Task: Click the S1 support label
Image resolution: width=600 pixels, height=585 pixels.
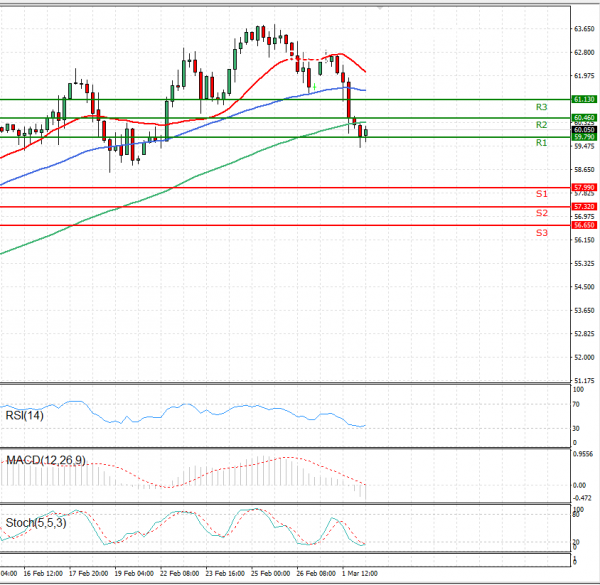Action: coord(541,194)
